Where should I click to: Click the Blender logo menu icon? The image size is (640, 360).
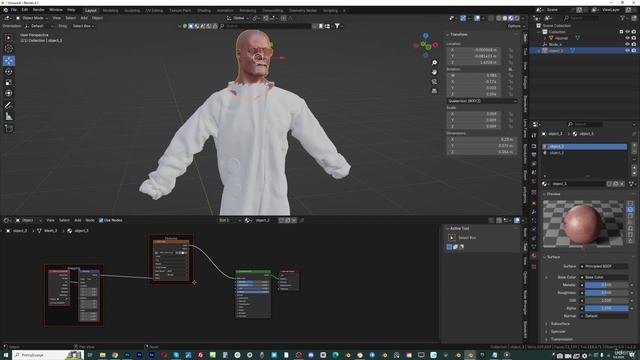click(5, 10)
